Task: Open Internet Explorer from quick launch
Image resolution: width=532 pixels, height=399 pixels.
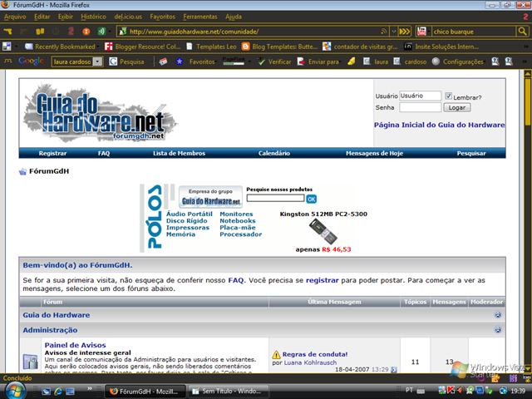Action: (58, 392)
